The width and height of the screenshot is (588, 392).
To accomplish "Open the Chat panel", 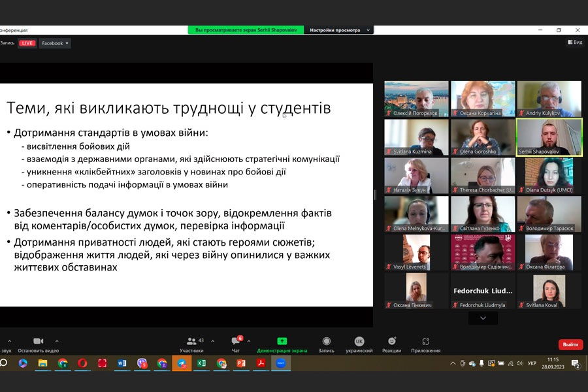I will (235, 342).
